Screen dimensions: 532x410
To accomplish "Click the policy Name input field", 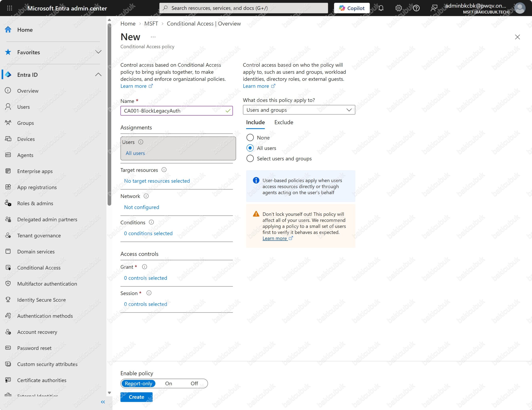I will pos(176,111).
